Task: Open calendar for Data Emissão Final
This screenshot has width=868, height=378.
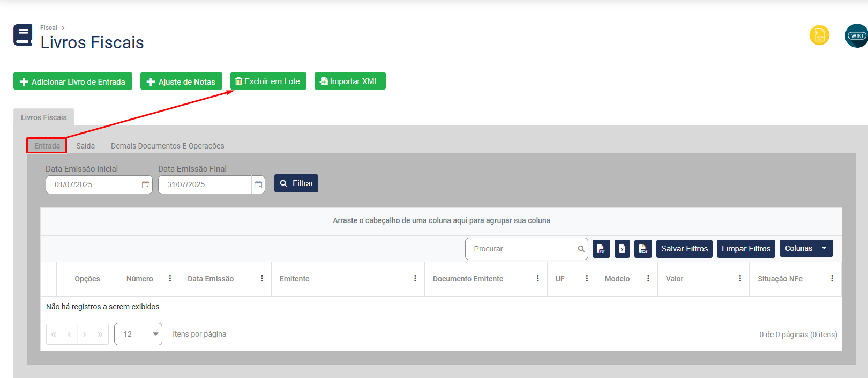Action: coord(258,184)
